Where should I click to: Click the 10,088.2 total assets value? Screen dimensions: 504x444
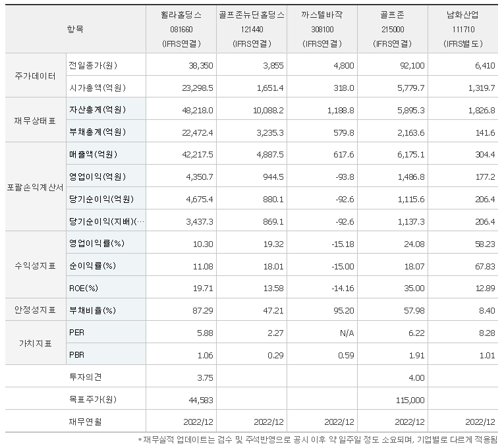pyautogui.click(x=268, y=110)
